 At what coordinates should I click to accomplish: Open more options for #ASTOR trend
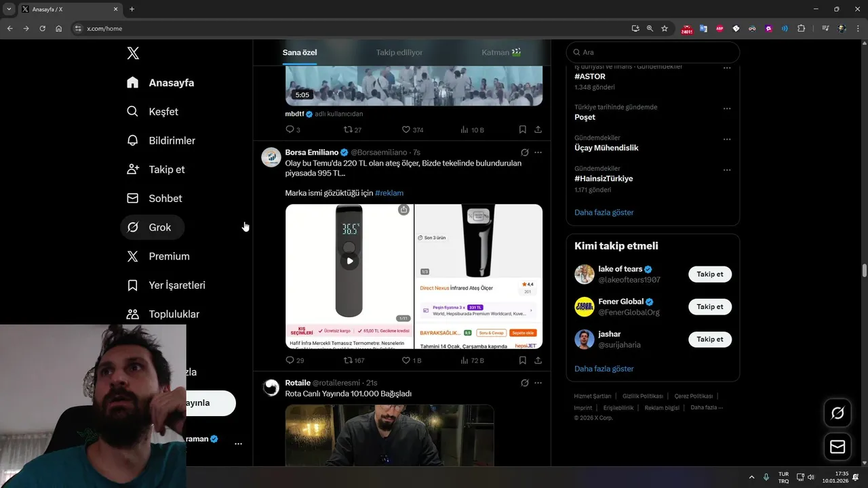coord(727,68)
